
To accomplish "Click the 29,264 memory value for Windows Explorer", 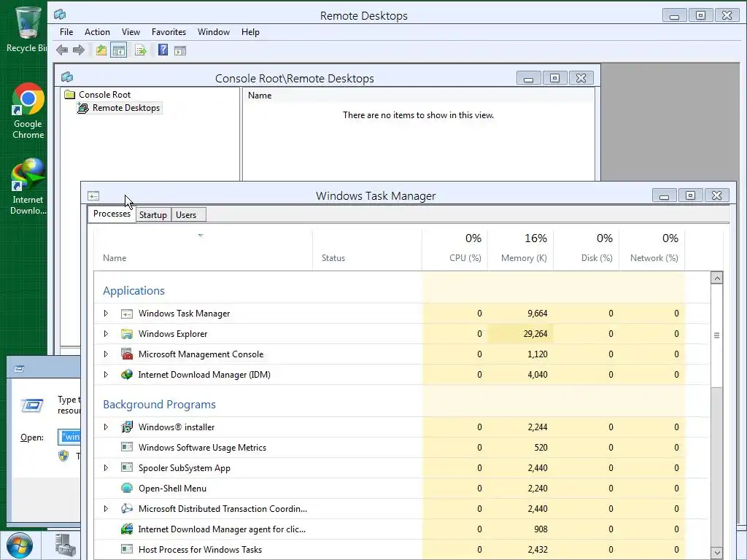I will [x=535, y=334].
